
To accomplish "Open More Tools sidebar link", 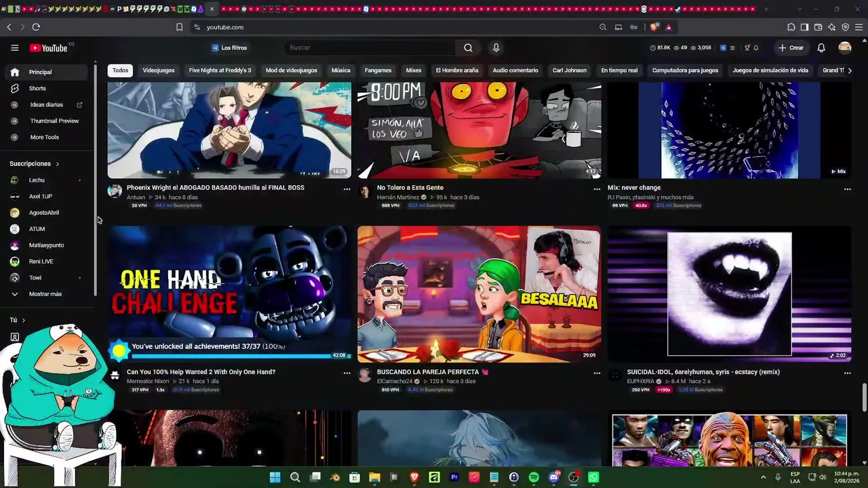I will [44, 138].
